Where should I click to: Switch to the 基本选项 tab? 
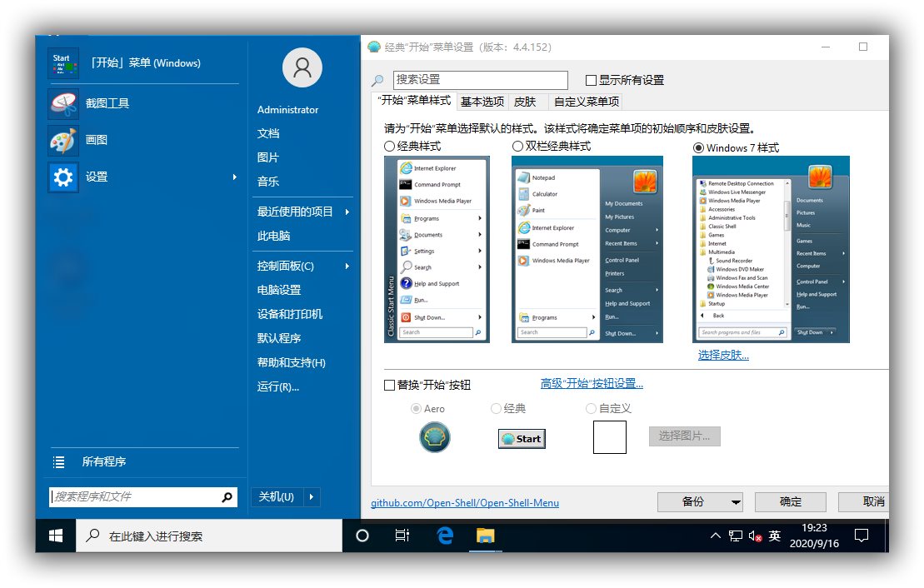point(482,102)
